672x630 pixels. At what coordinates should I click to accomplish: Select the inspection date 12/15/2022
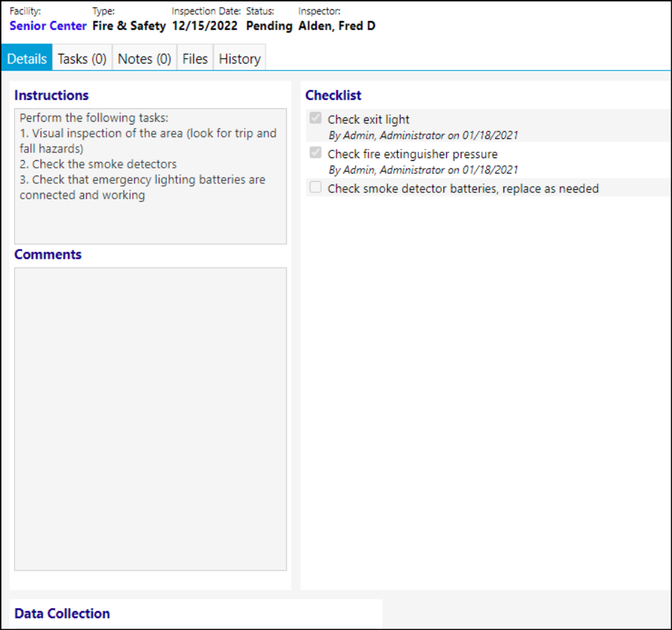204,26
